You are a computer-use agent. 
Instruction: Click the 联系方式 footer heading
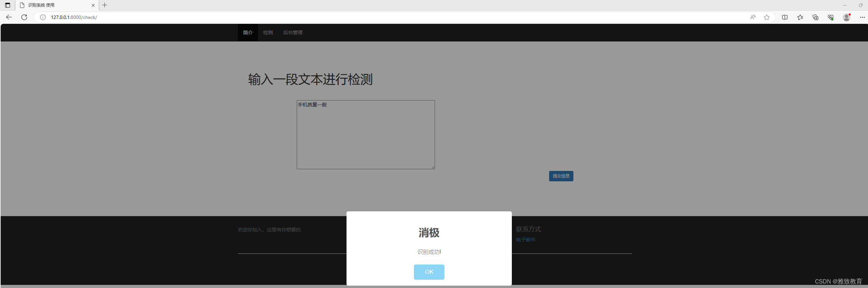click(x=528, y=229)
